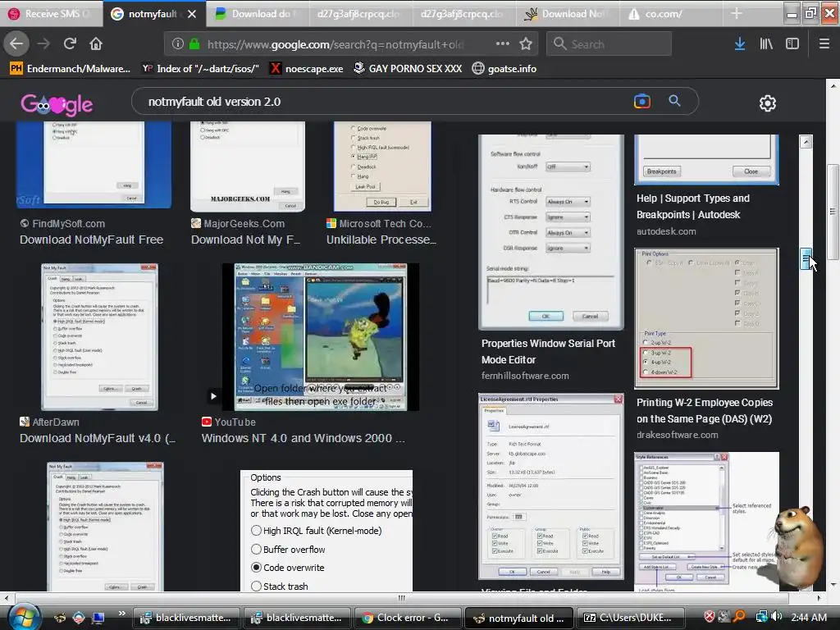840x630 pixels.
Task: Go back to the previous page
Action: (16, 44)
